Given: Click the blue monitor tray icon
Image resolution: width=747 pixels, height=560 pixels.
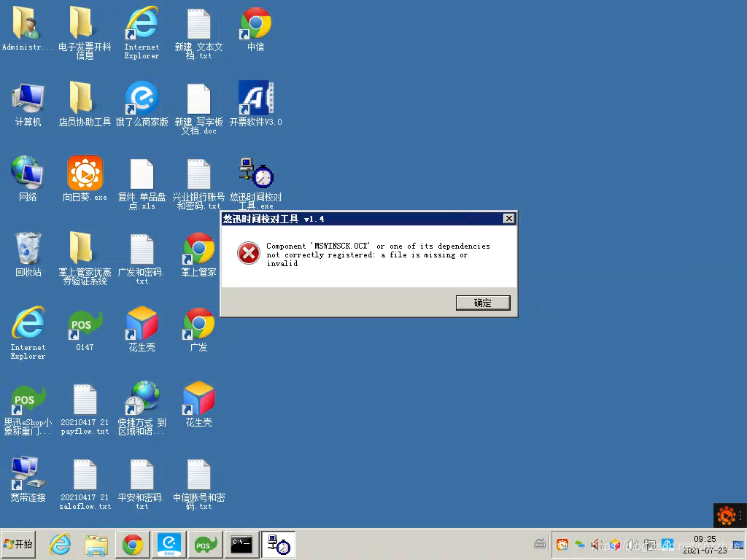Looking at the screenshot, I should point(667,544).
